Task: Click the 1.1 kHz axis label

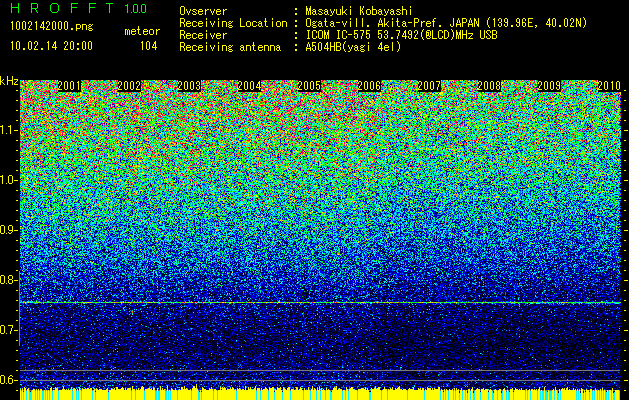Action: coord(8,130)
